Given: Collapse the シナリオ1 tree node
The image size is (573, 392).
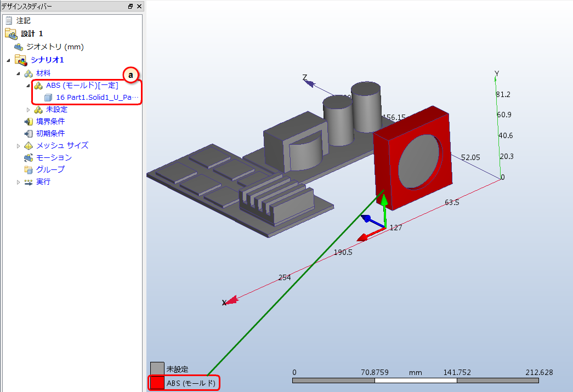Looking at the screenshot, I should pyautogui.click(x=8, y=60).
